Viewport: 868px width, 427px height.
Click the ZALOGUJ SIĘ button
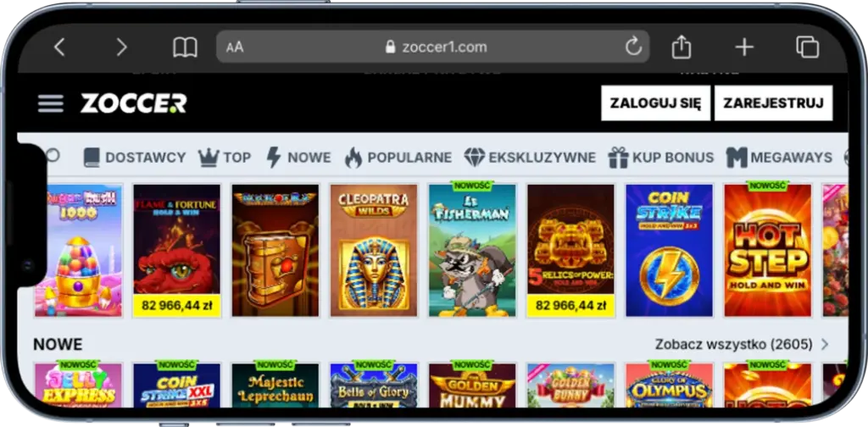pos(655,103)
